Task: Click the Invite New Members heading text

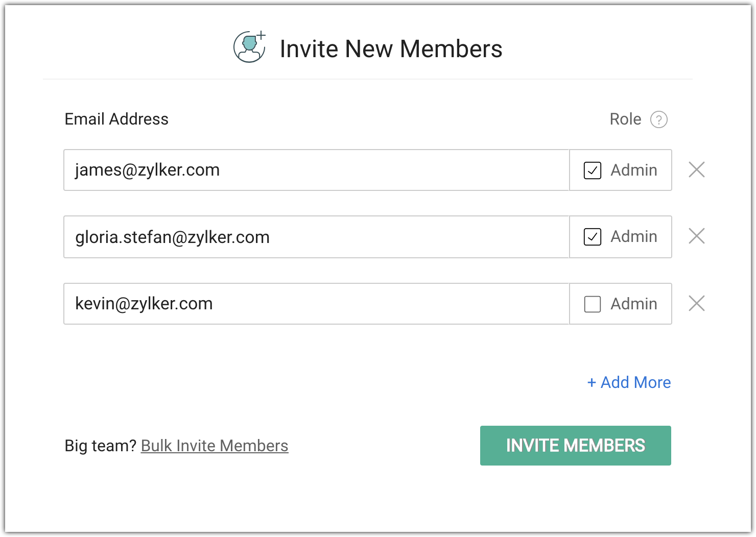Action: pyautogui.click(x=391, y=49)
